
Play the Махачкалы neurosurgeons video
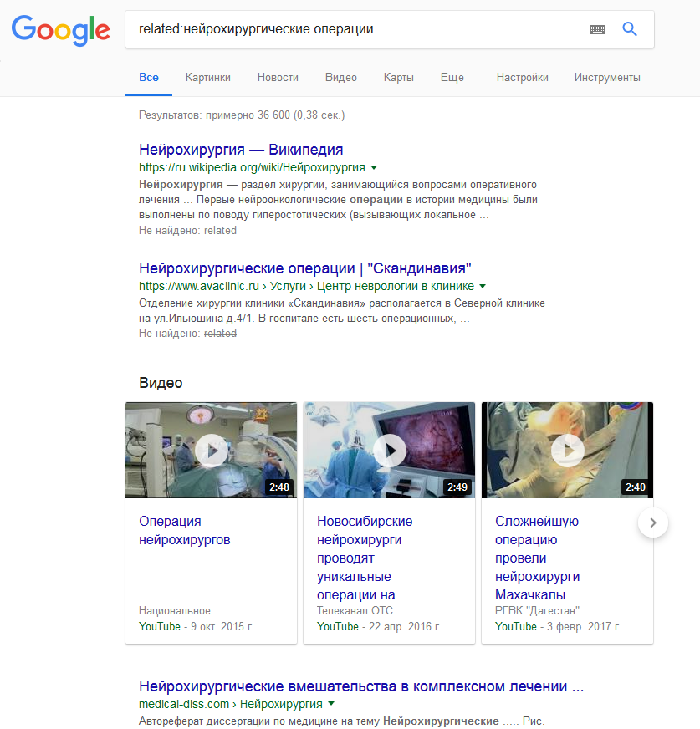pyautogui.click(x=567, y=450)
